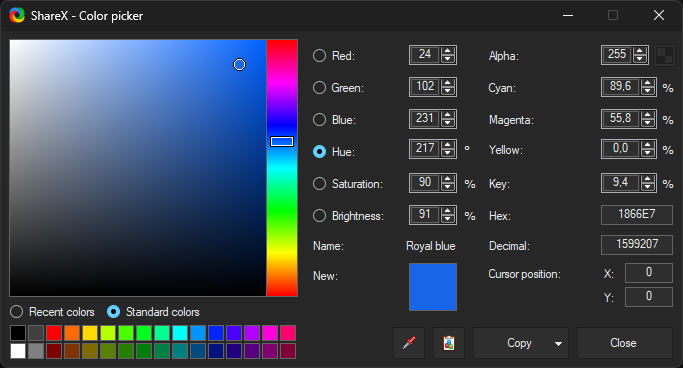Minimize the Color picker window
Viewport: 683px width, 368px height.
568,15
